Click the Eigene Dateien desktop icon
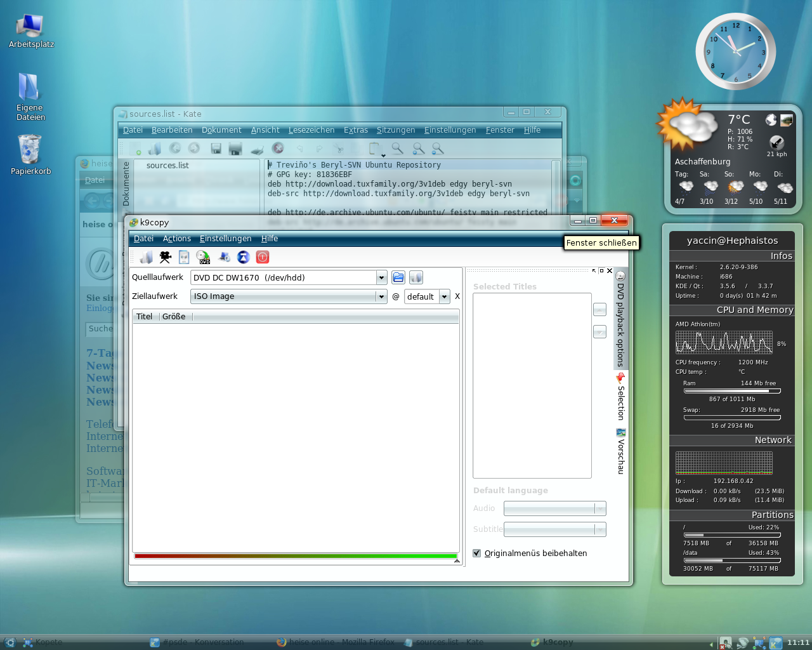This screenshot has width=812, height=650. coord(30,96)
